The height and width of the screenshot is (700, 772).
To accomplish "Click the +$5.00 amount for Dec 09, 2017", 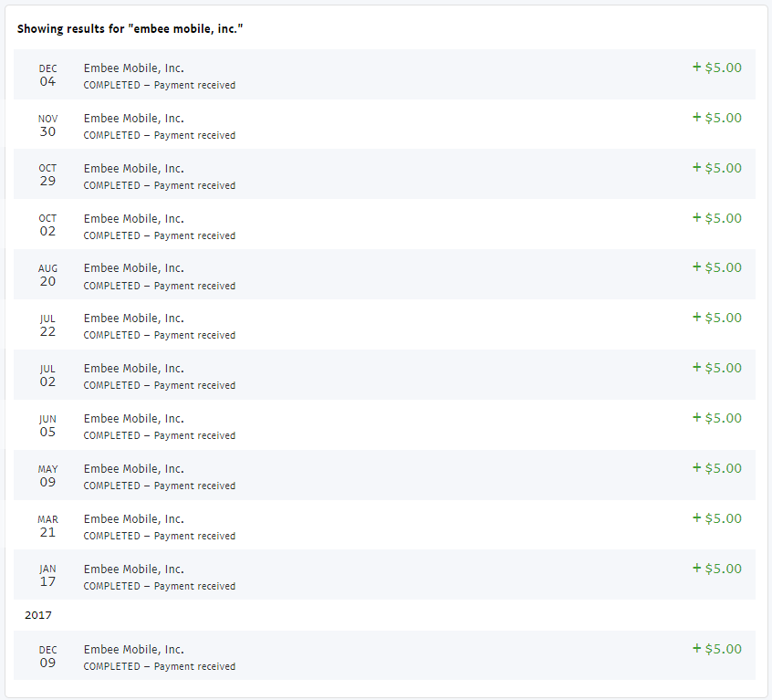I will pos(717,649).
